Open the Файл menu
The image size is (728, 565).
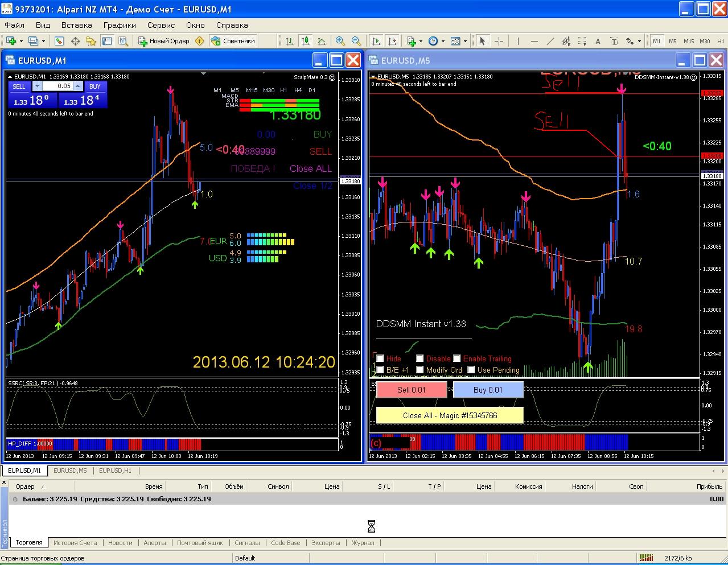click(15, 25)
